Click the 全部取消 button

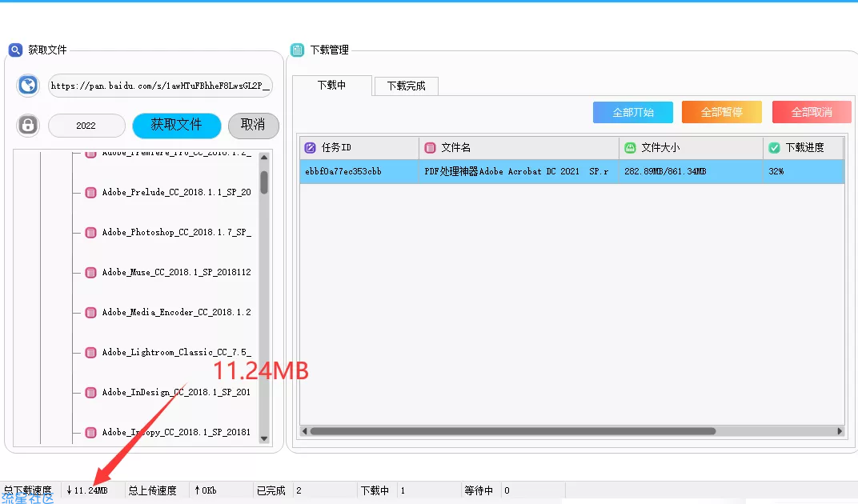(812, 112)
